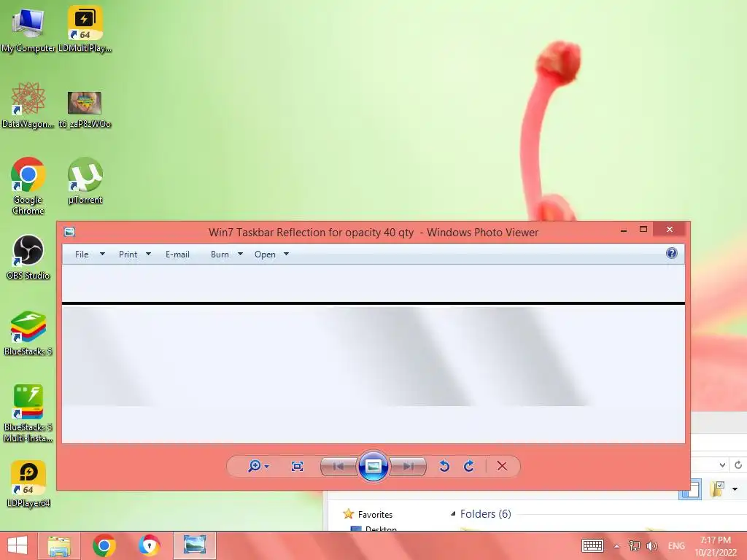Open My Computer desktop icon
747x560 pixels.
click(28, 29)
